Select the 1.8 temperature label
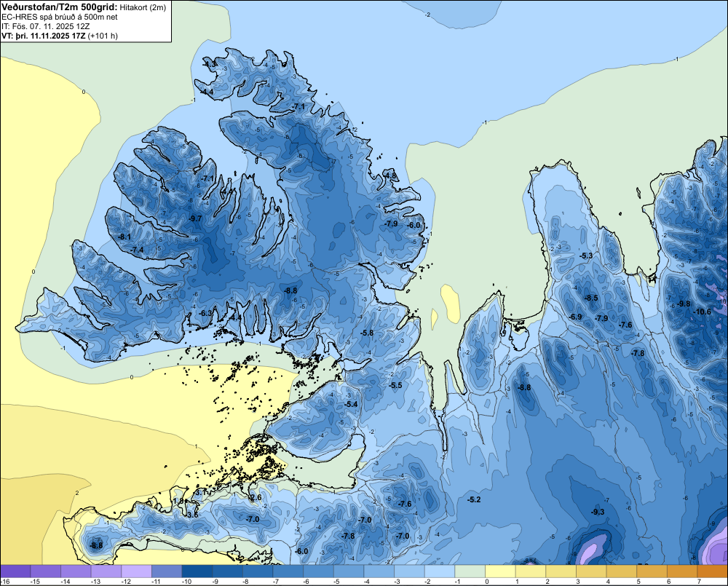This screenshot has width=728, height=586. [178, 501]
